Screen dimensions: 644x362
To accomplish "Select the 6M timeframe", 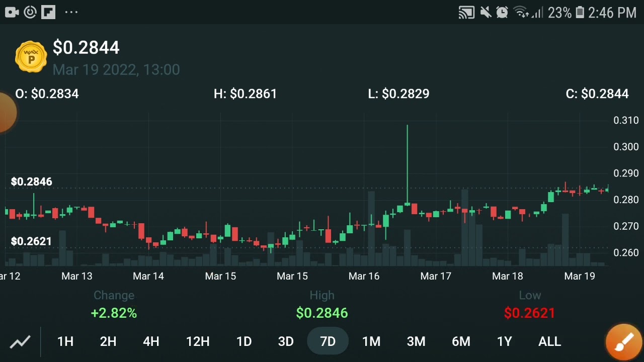I will click(x=461, y=342).
